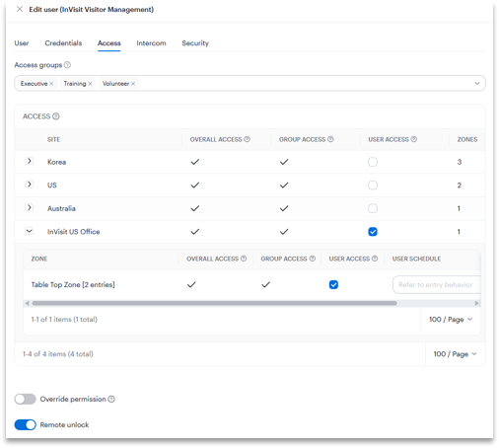
Task: Remove the Executive access group tag
Action: click(51, 84)
